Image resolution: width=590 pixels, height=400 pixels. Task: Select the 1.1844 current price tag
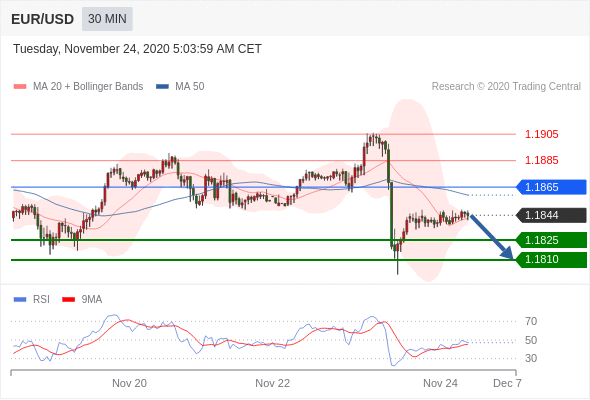(551, 215)
